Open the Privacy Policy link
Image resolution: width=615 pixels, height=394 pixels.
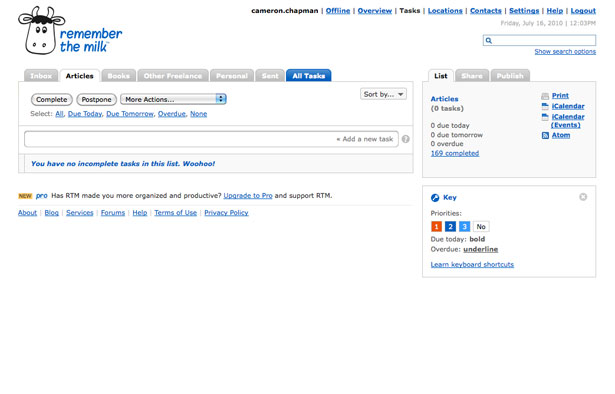[226, 213]
